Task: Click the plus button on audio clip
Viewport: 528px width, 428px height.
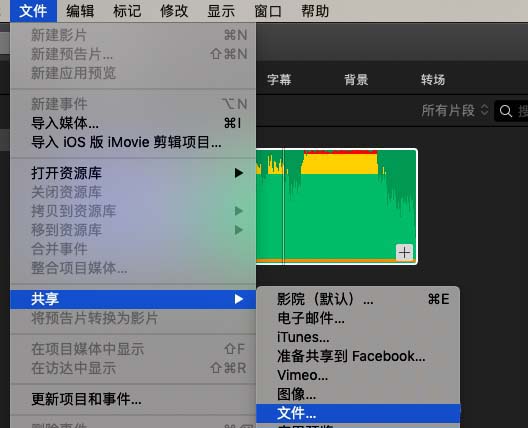Action: [x=404, y=252]
